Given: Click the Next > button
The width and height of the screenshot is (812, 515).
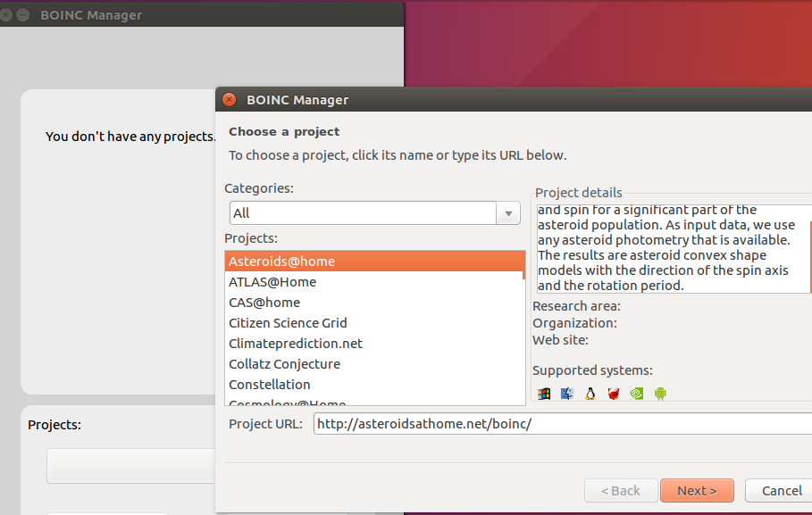Looking at the screenshot, I should coord(697,491).
